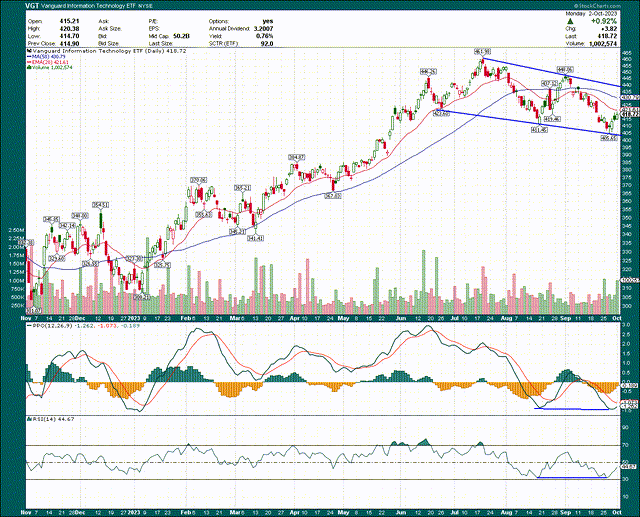This screenshot has height=517, width=640.
Task: Click the blue MA(50) legend marker
Action: click(29, 57)
